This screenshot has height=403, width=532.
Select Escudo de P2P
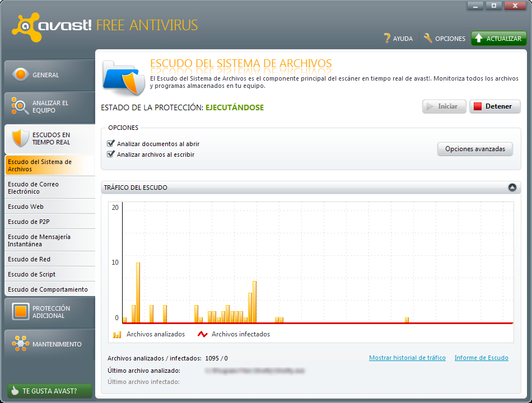[x=50, y=222]
